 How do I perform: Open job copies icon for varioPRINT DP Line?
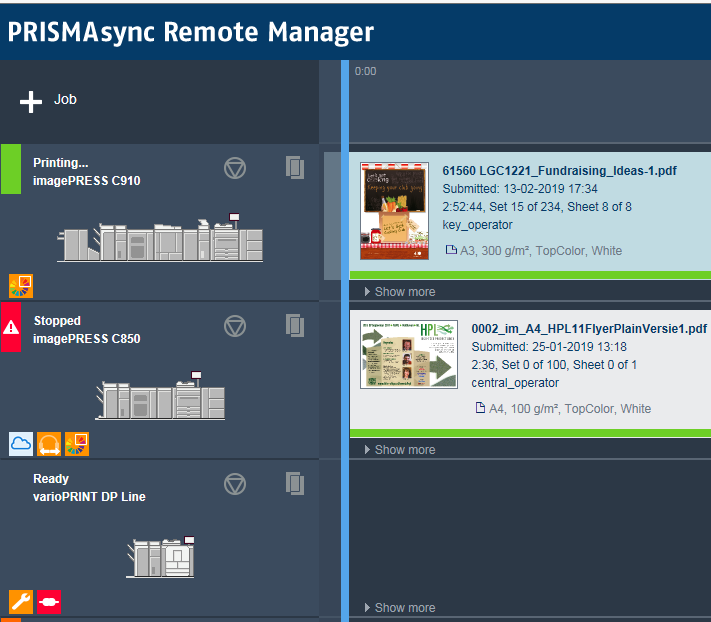[x=295, y=484]
